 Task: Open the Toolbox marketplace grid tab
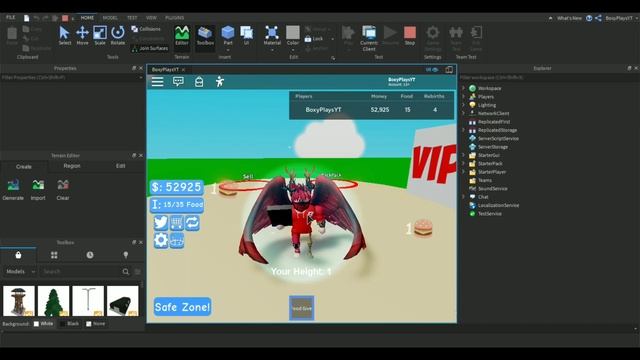[54, 255]
